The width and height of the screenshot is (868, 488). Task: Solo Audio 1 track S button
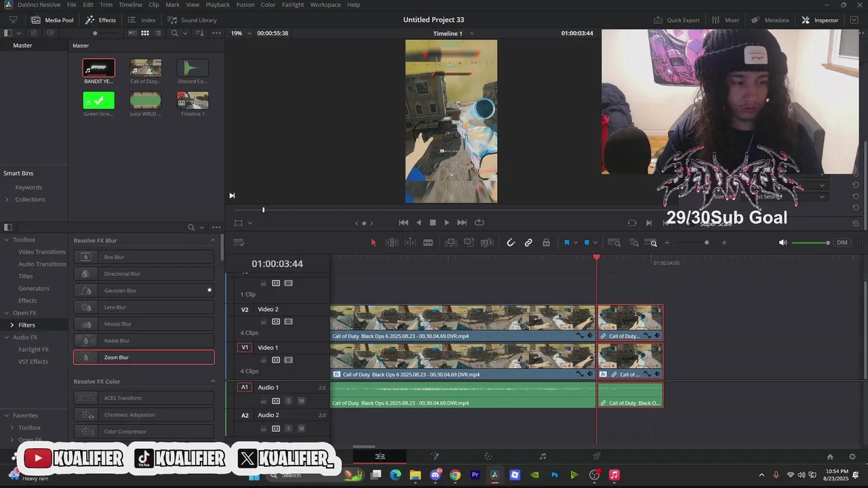pyautogui.click(x=288, y=401)
